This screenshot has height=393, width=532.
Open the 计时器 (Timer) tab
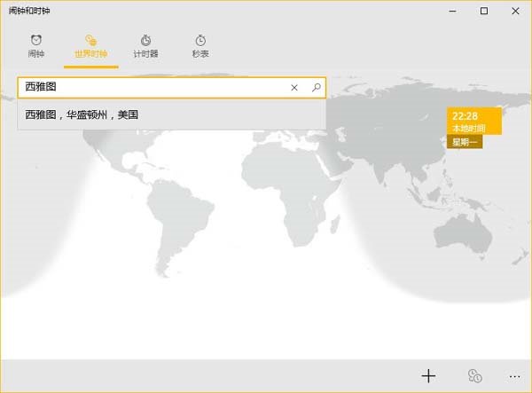coord(145,46)
